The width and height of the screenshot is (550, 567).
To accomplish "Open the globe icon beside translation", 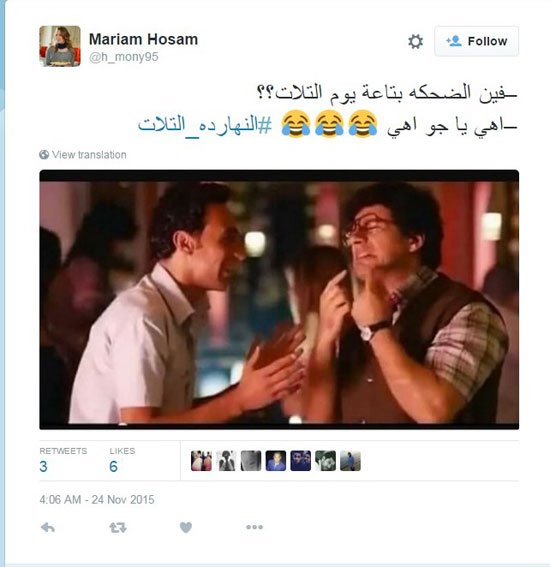I will (x=44, y=154).
